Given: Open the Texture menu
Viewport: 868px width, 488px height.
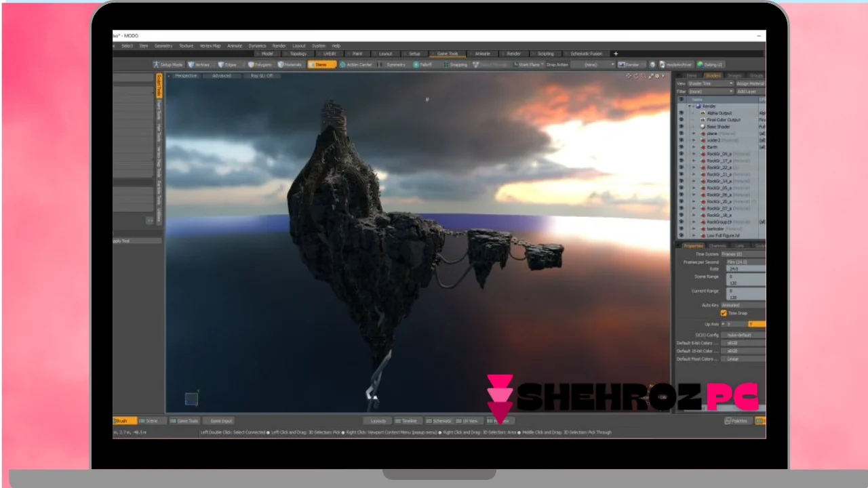Looking at the screenshot, I should pyautogui.click(x=186, y=45).
